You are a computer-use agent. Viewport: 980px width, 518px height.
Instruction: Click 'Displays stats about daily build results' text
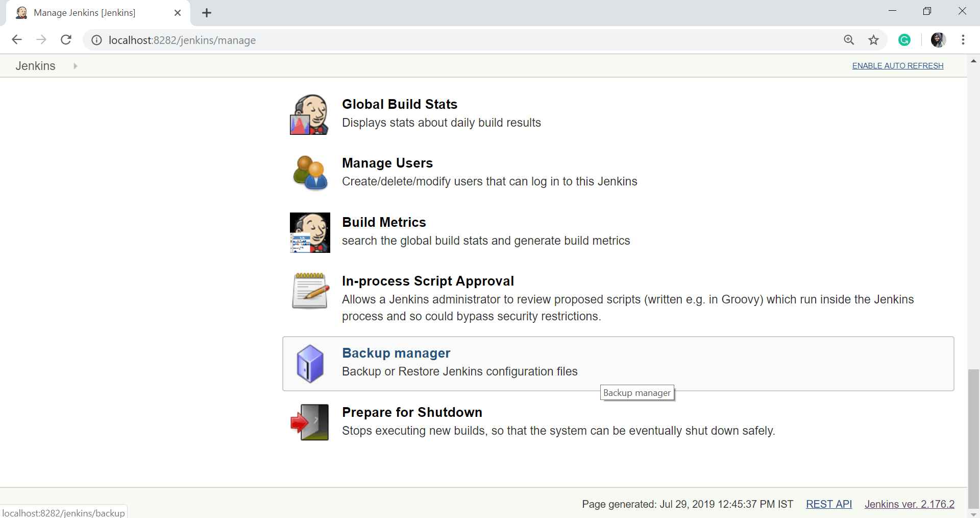pyautogui.click(x=442, y=123)
